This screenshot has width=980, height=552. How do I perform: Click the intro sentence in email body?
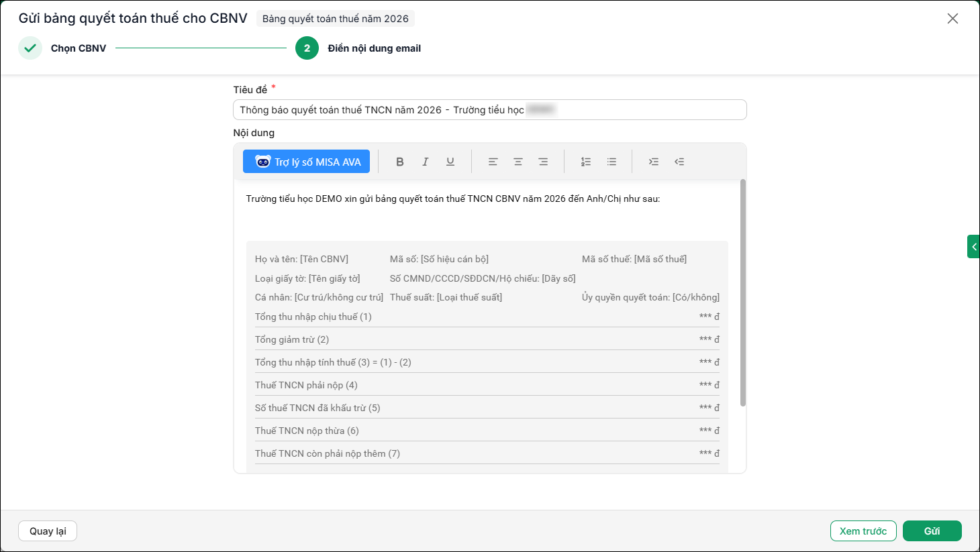coord(453,199)
